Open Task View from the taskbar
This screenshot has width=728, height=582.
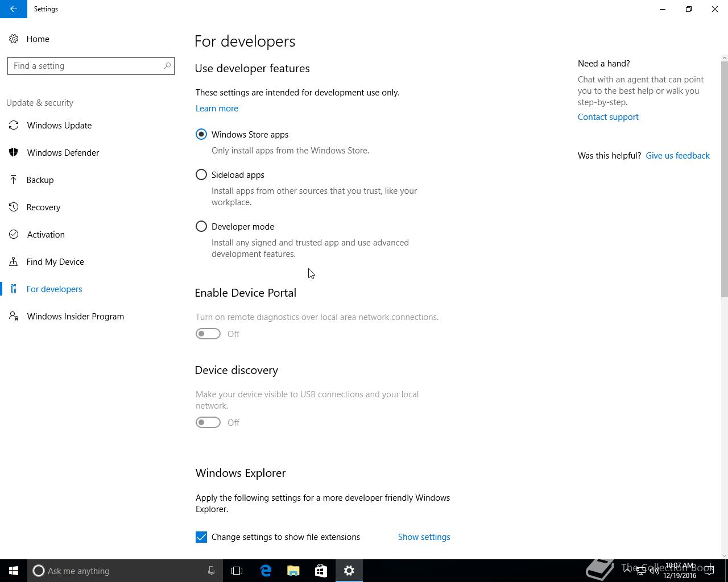pos(237,571)
